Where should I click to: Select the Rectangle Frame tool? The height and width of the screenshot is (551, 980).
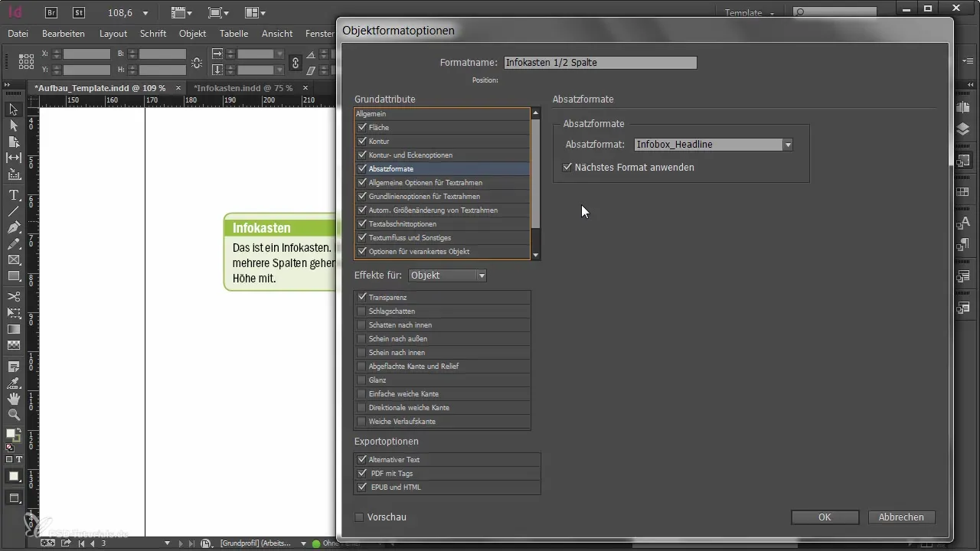pyautogui.click(x=13, y=259)
